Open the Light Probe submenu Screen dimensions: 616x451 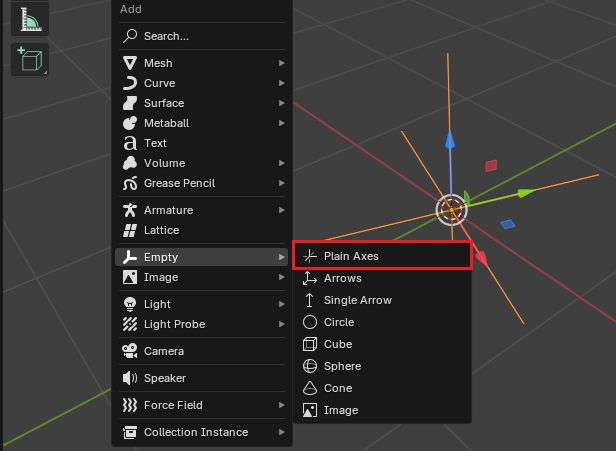pos(202,324)
